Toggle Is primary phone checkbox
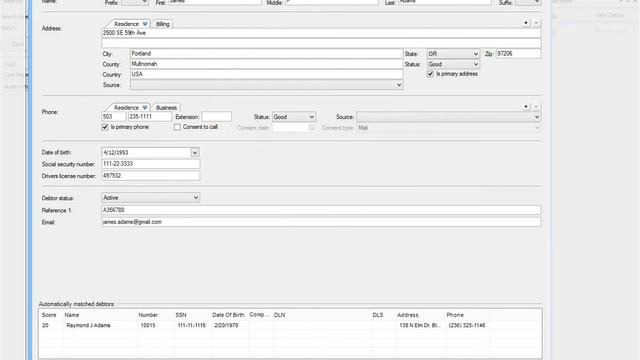Screen dimensions: 640x360 [x=105, y=127]
